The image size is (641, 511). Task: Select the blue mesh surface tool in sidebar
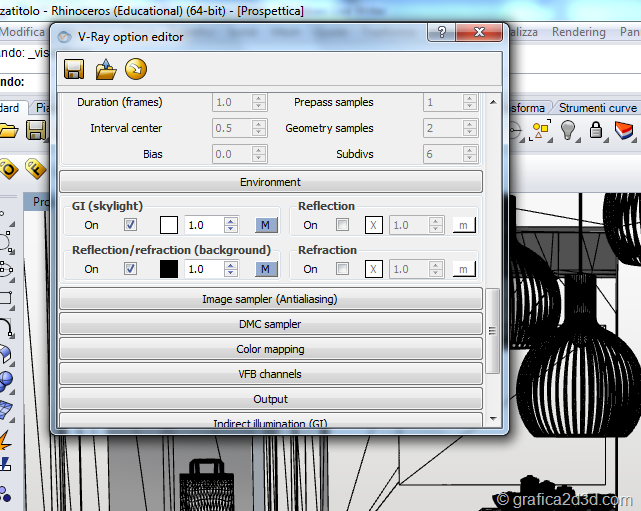pos(6,410)
